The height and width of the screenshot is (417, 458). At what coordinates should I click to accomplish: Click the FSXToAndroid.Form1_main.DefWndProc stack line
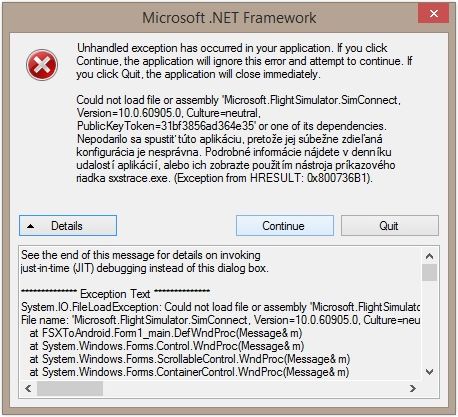(x=166, y=333)
